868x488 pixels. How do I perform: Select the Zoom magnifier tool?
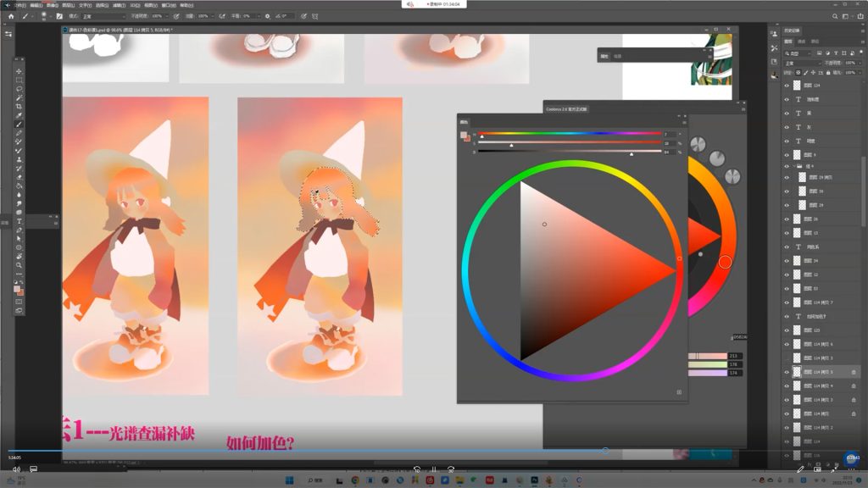click(x=19, y=265)
